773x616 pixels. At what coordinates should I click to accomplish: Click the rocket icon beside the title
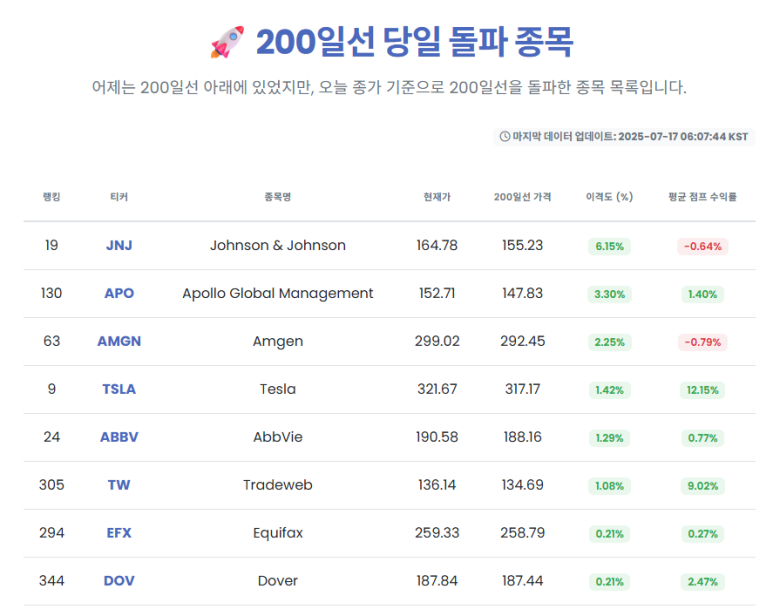click(x=227, y=42)
